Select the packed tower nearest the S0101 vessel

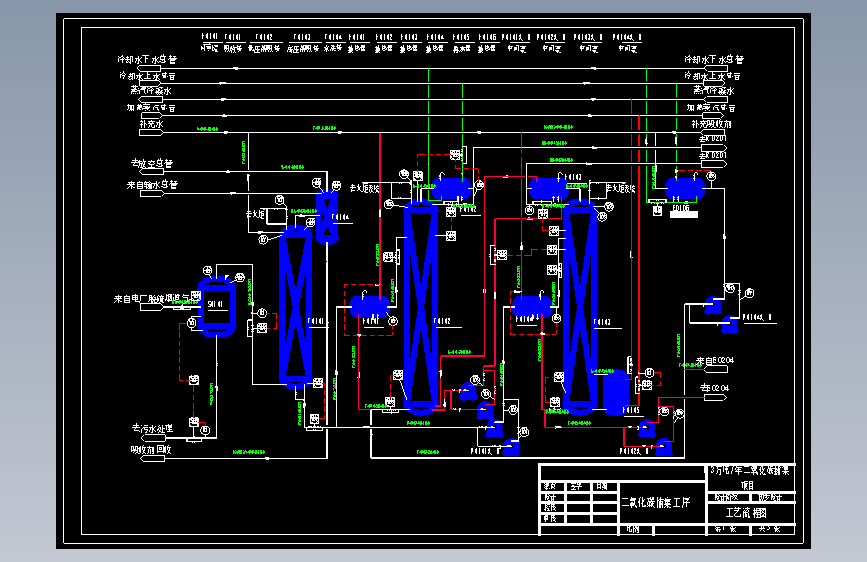coord(295,307)
